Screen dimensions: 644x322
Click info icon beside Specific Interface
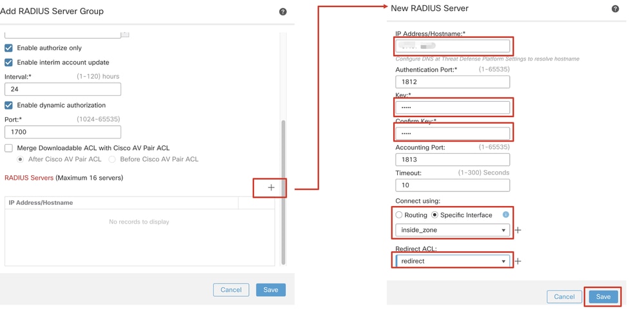(505, 214)
